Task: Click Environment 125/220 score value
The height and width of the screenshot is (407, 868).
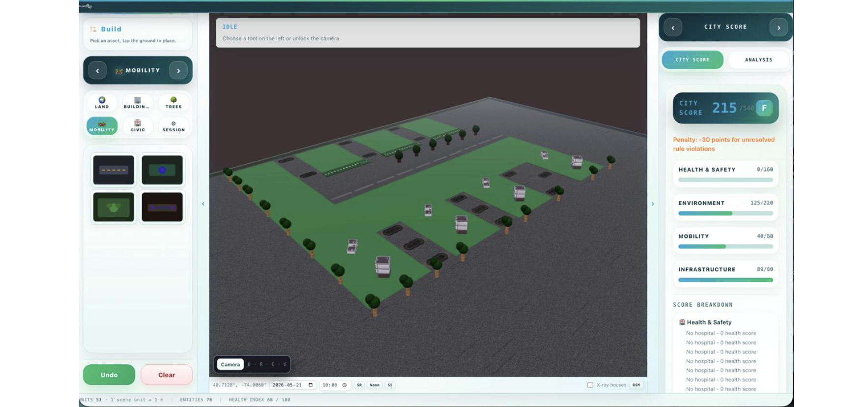Action: click(761, 203)
